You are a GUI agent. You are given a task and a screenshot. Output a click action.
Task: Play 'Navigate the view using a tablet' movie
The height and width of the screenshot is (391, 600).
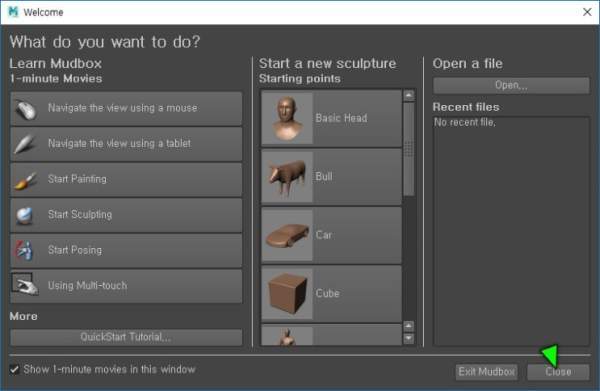(x=126, y=144)
